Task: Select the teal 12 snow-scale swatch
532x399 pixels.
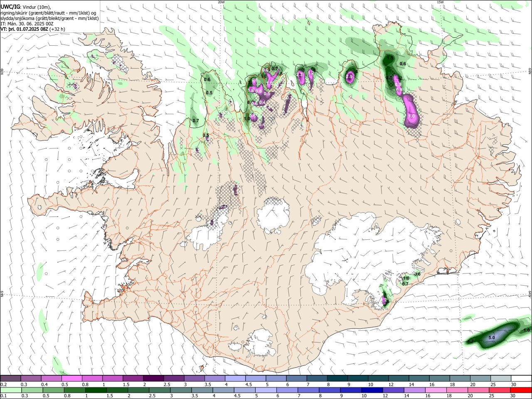Action: tap(399, 378)
